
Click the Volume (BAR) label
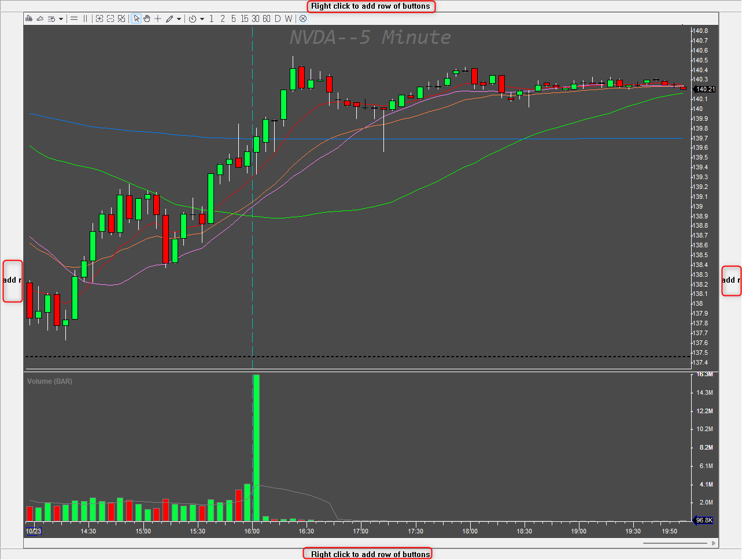[x=50, y=381]
